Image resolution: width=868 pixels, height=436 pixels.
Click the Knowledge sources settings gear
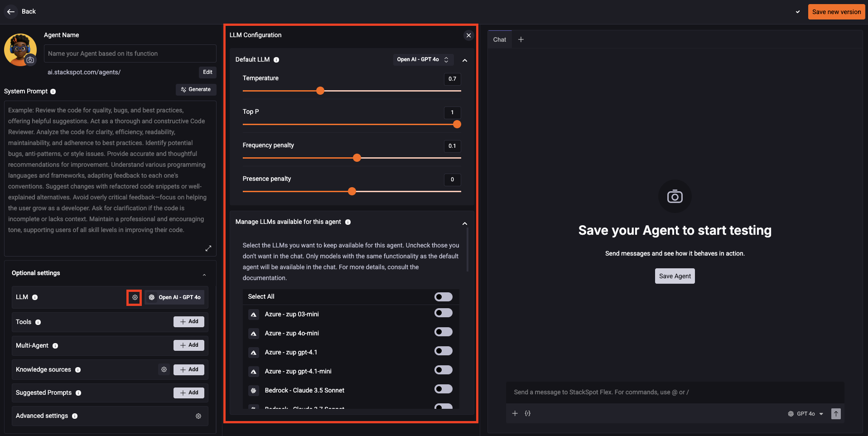pyautogui.click(x=164, y=369)
